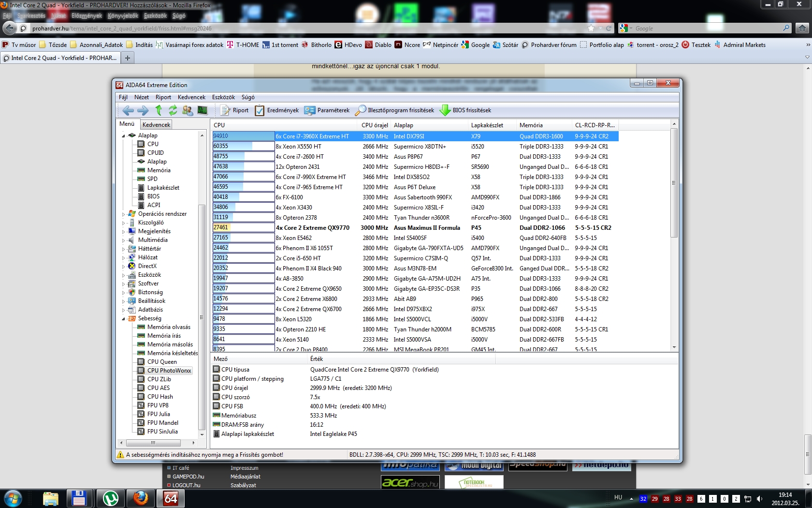Screen dimensions: 812x508
Task: Click the users icon in AIDA64 toolbar
Action: click(188, 110)
